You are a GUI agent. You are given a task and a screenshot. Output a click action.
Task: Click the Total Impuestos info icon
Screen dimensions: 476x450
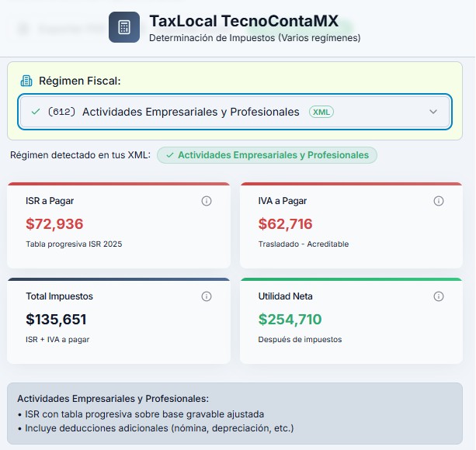(207, 296)
